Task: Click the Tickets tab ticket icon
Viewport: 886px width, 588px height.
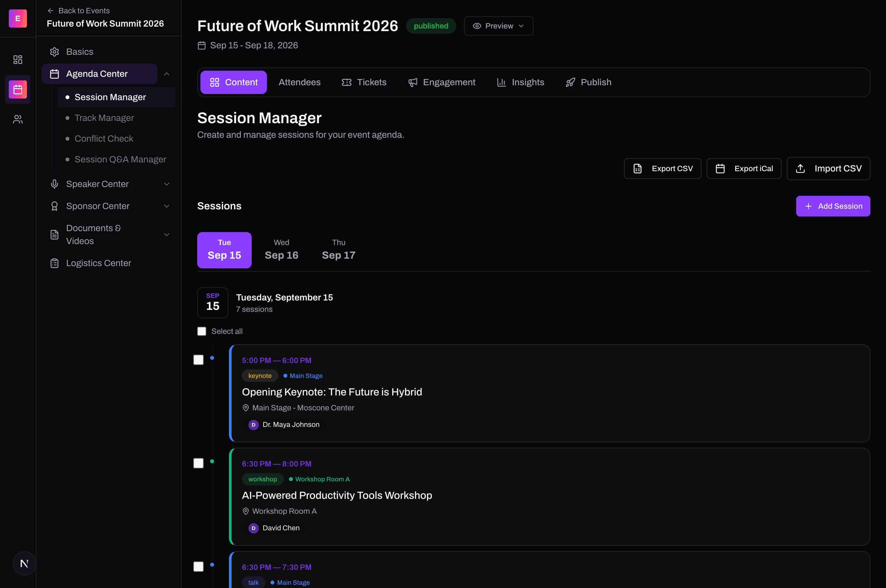Action: coord(347,82)
